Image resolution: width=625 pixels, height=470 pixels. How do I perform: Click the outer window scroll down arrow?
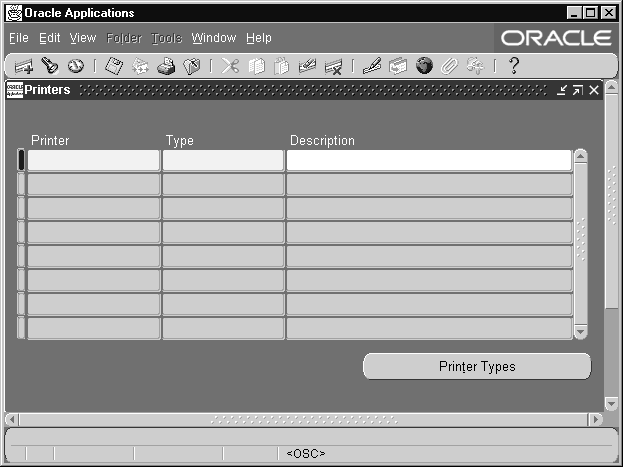tap(612, 404)
